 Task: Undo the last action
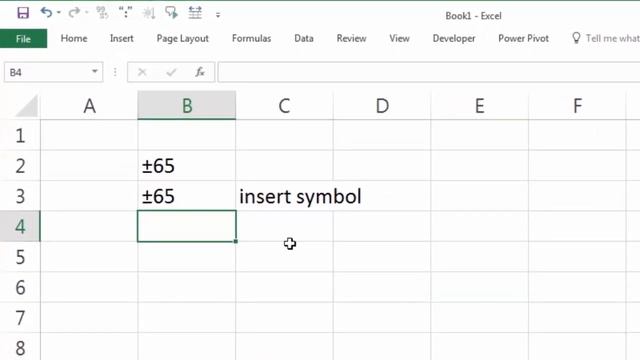click(46, 13)
